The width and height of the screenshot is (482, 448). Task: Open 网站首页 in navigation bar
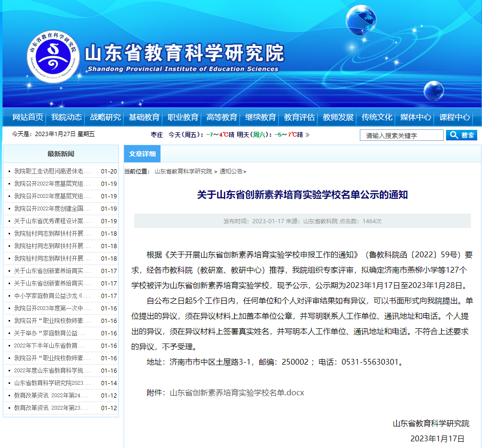[x=28, y=117]
